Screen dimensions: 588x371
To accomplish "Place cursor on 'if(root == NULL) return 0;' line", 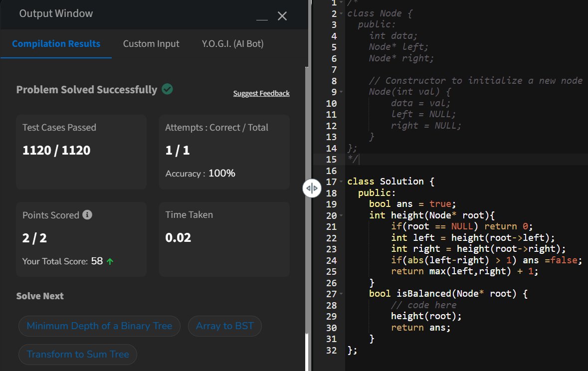I will pos(462,226).
